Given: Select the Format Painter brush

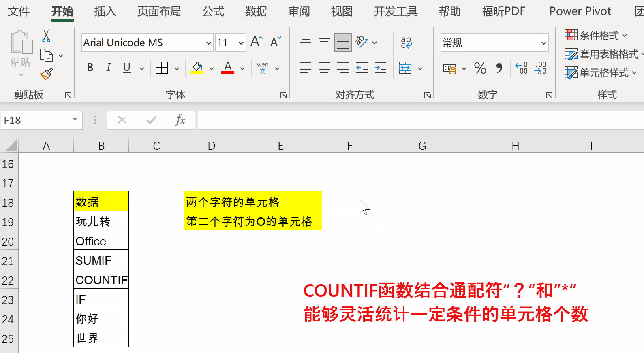Looking at the screenshot, I should click(x=46, y=74).
